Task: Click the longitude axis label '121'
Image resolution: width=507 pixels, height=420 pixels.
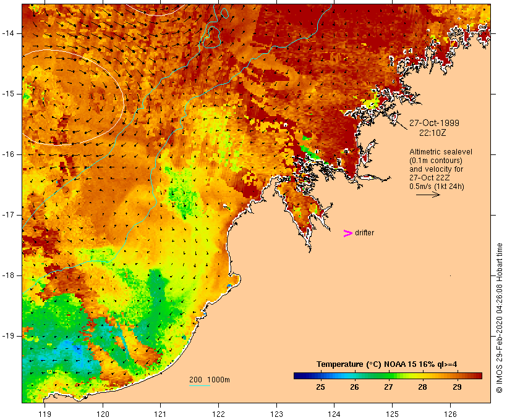Action: point(160,414)
